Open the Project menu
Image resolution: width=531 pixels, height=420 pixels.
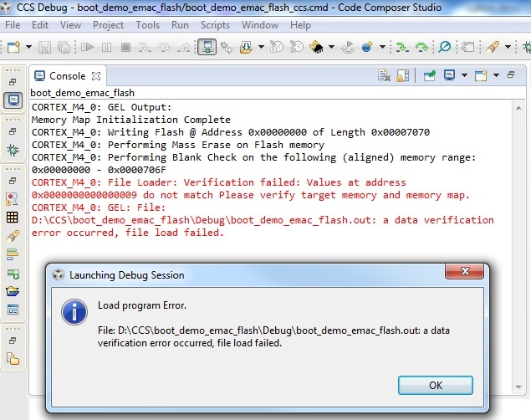pyautogui.click(x=108, y=25)
